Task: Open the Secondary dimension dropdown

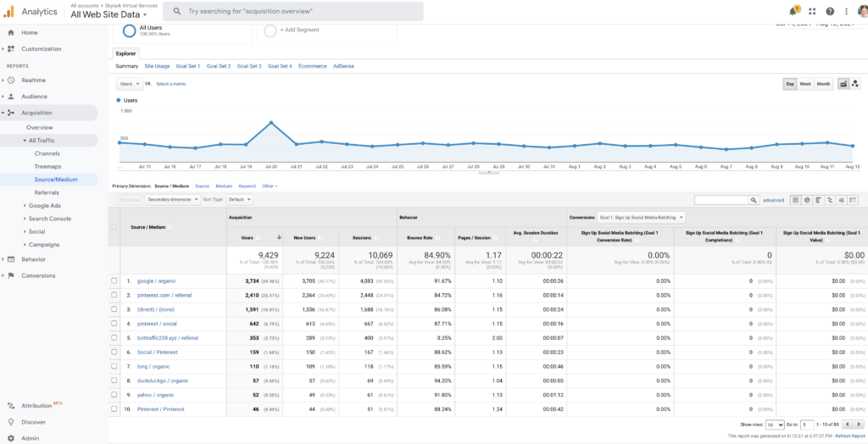Action: [173, 199]
